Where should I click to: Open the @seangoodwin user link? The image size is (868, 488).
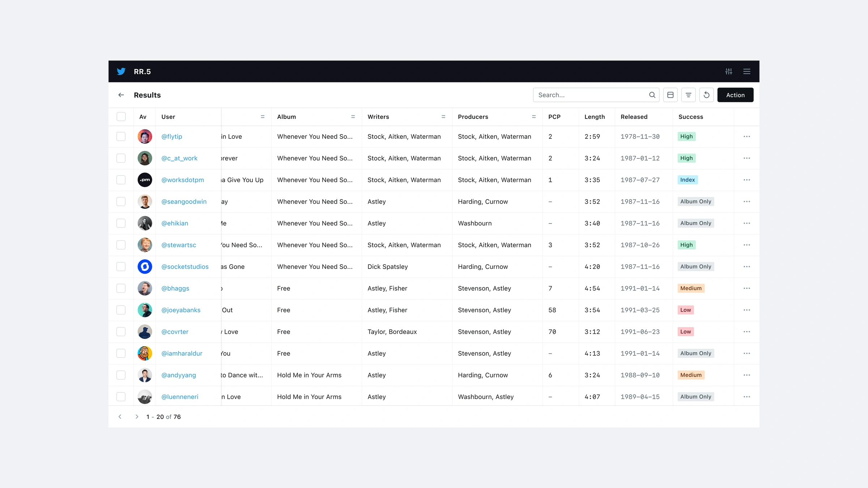coord(184,201)
